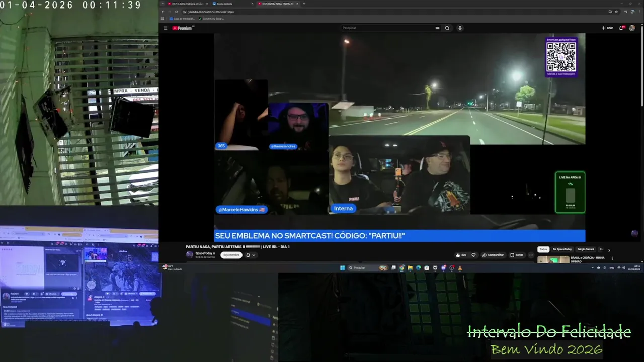Open VLC media player from taskbar
This screenshot has width=644, height=362.
click(460, 268)
